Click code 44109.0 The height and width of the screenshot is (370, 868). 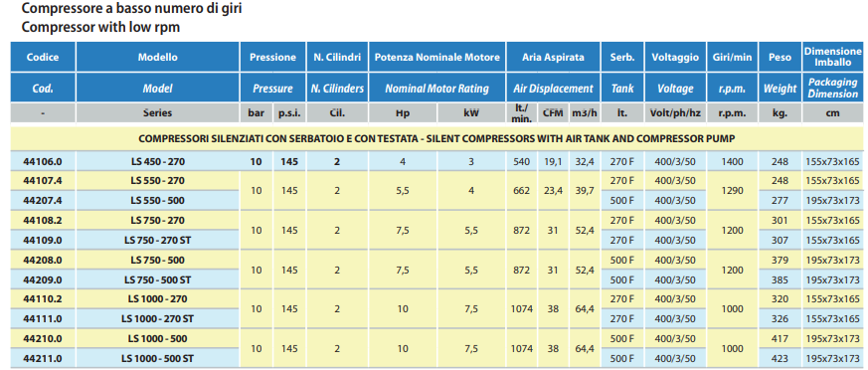coord(43,241)
